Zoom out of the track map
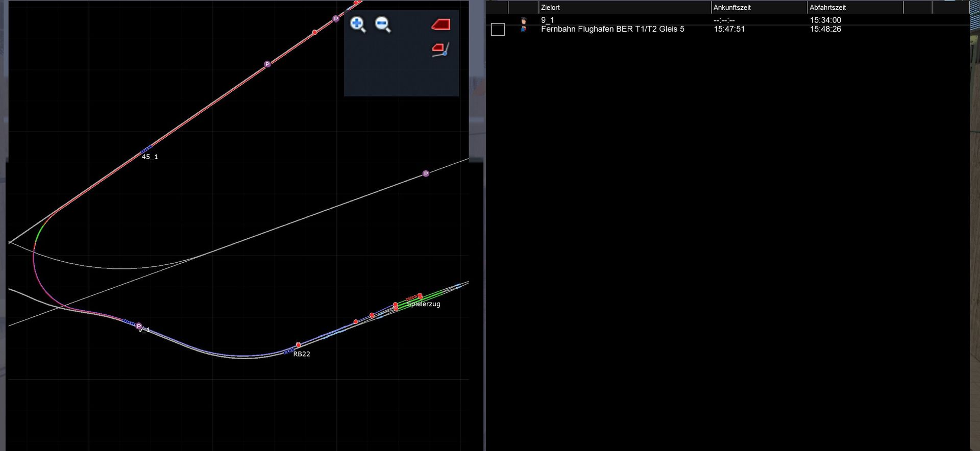The width and height of the screenshot is (980, 451). click(x=383, y=24)
